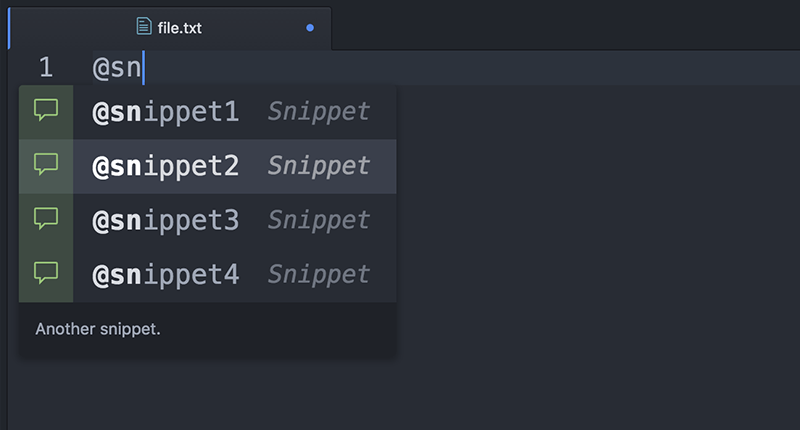The image size is (800, 430).
Task: Click the green snippet icon for @snippet3
Action: tap(46, 219)
